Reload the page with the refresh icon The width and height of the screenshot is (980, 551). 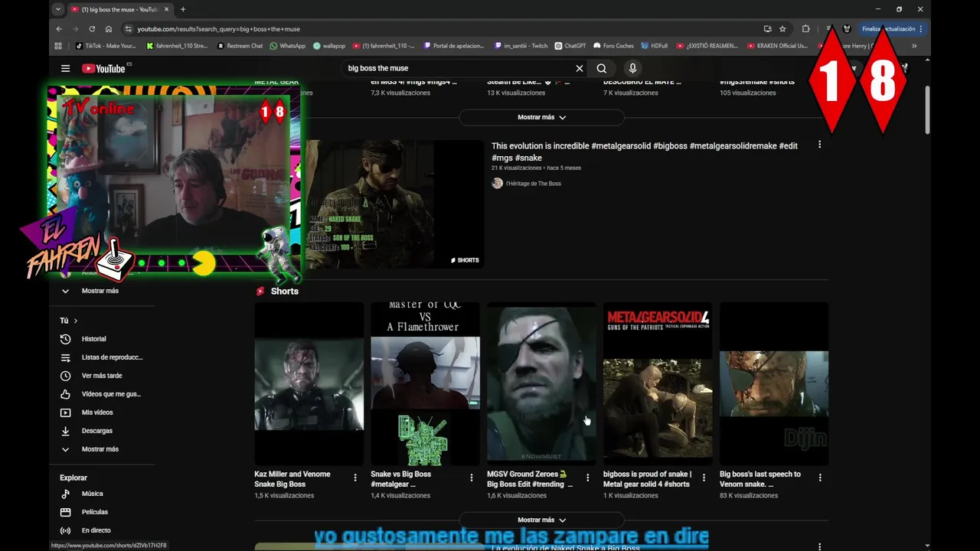(92, 29)
